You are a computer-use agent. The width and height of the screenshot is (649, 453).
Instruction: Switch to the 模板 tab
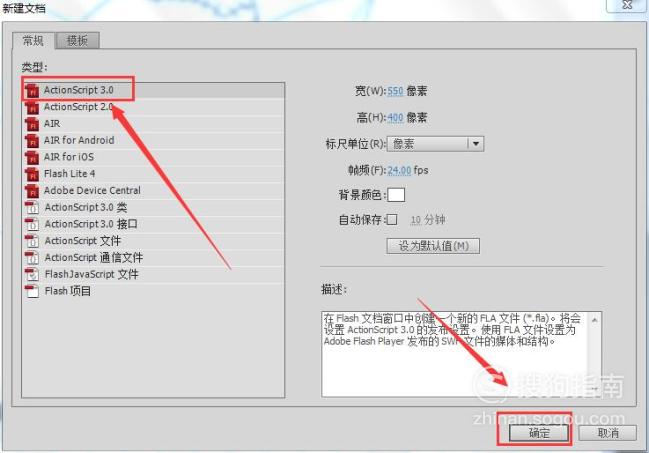pyautogui.click(x=77, y=41)
